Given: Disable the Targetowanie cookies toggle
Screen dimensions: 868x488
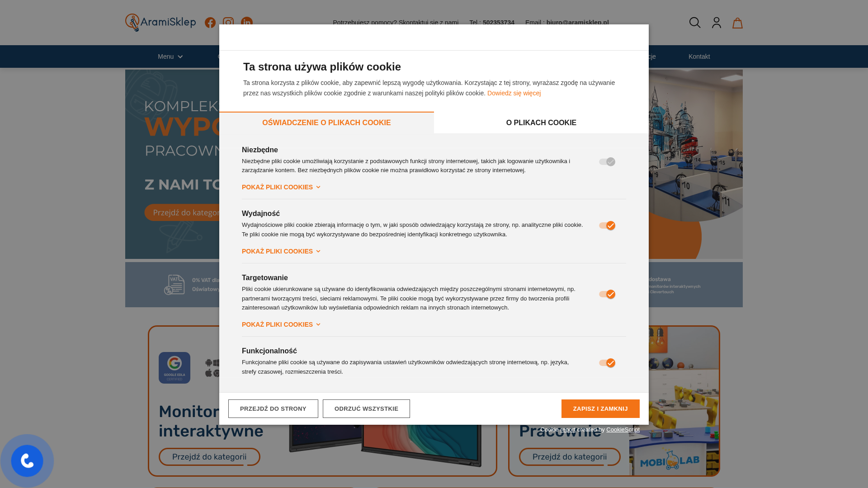Looking at the screenshot, I should (x=607, y=294).
